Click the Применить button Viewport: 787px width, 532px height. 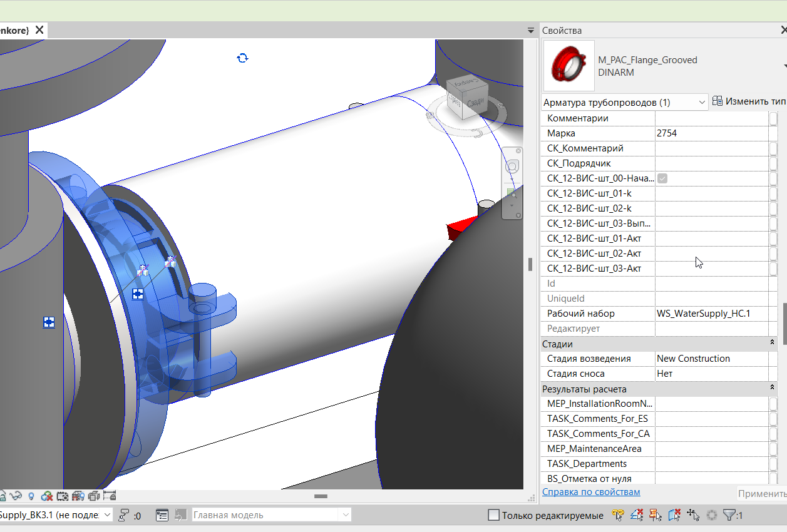tap(761, 494)
